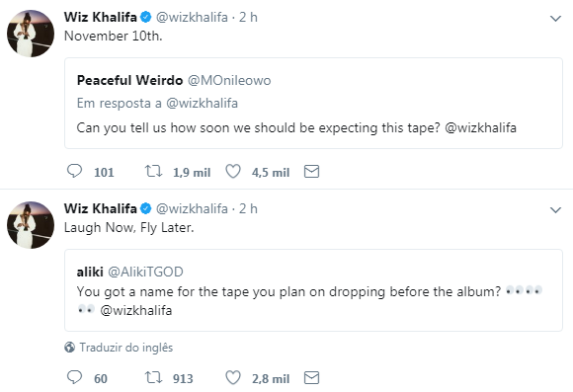The height and width of the screenshot is (392, 573).
Task: Reply to the November 10th tweet
Action: click(x=74, y=171)
